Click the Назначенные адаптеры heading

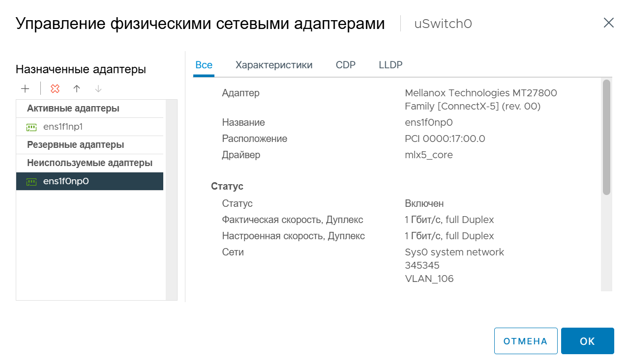[x=81, y=70]
